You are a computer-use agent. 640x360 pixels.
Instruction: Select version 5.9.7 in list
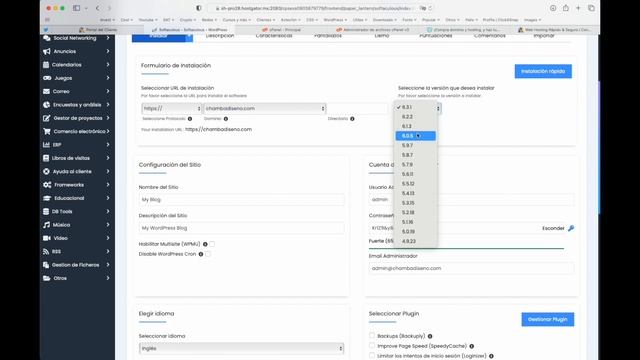point(416,145)
